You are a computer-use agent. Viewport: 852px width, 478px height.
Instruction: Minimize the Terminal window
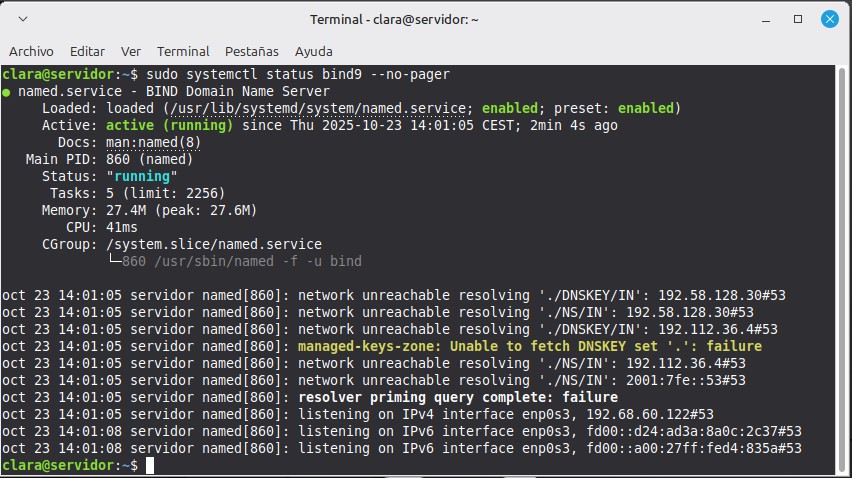tap(765, 19)
